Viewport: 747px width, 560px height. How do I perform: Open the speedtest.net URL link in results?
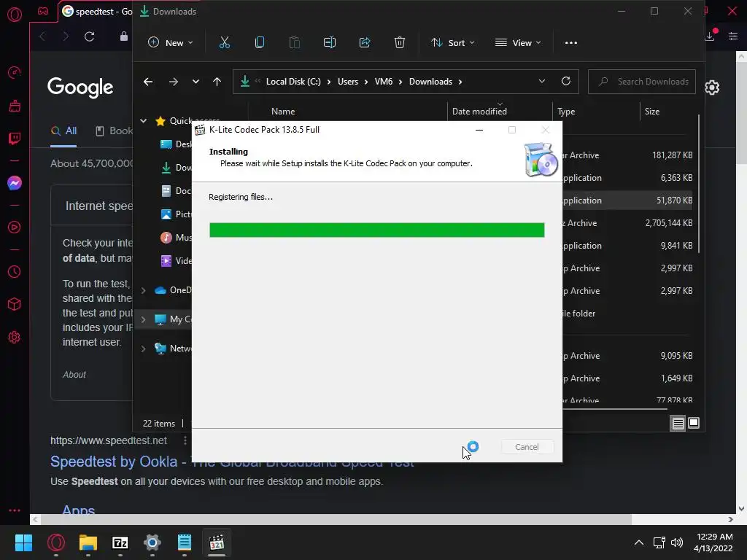[109, 440]
